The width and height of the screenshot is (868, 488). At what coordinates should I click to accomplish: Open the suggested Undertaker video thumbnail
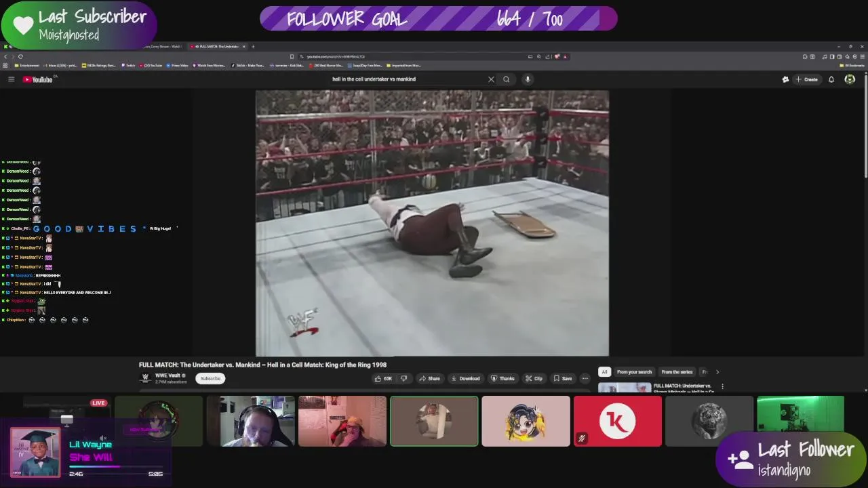pos(624,388)
